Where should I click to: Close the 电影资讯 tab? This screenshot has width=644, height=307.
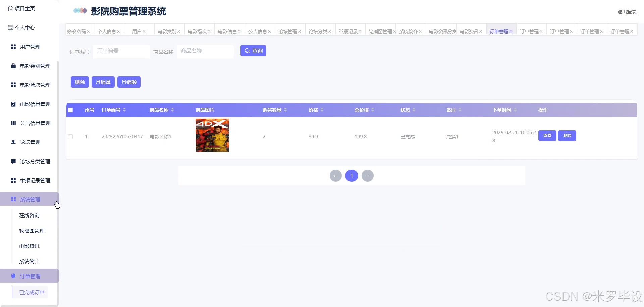pyautogui.click(x=481, y=32)
